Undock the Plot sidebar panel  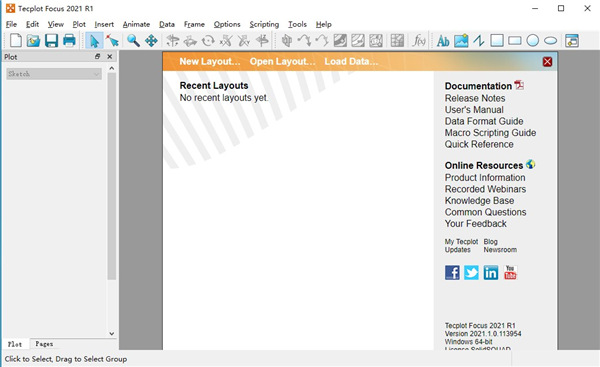click(x=97, y=57)
